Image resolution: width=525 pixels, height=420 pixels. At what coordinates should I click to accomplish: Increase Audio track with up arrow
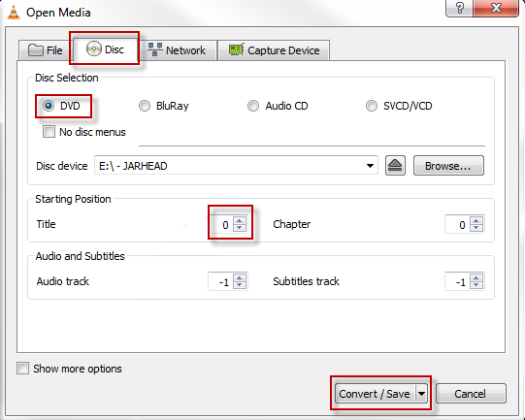(240, 277)
